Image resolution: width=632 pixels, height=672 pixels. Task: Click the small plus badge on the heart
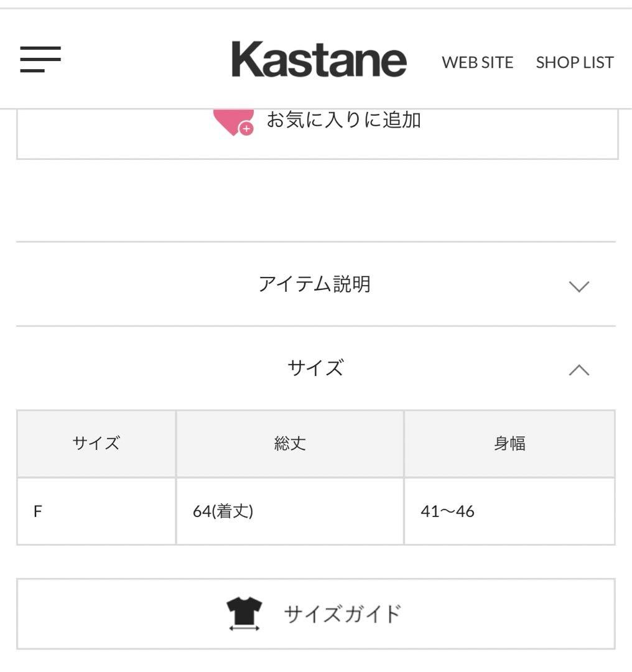(x=247, y=129)
